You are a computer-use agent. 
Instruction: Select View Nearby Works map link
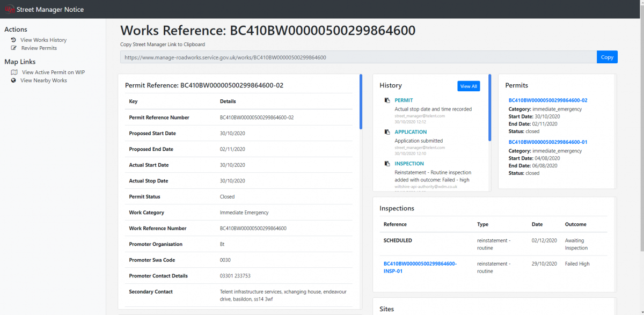(x=43, y=80)
